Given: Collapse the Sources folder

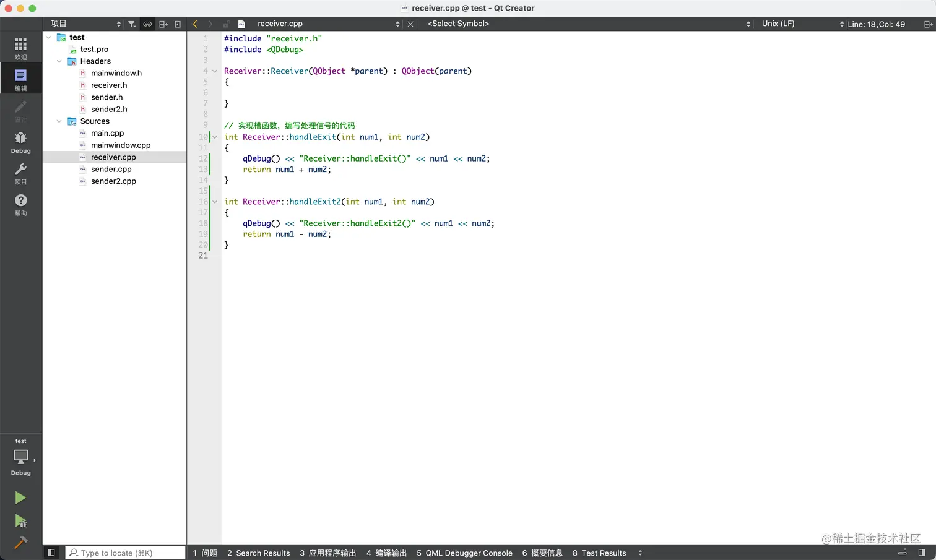Looking at the screenshot, I should coord(59,121).
